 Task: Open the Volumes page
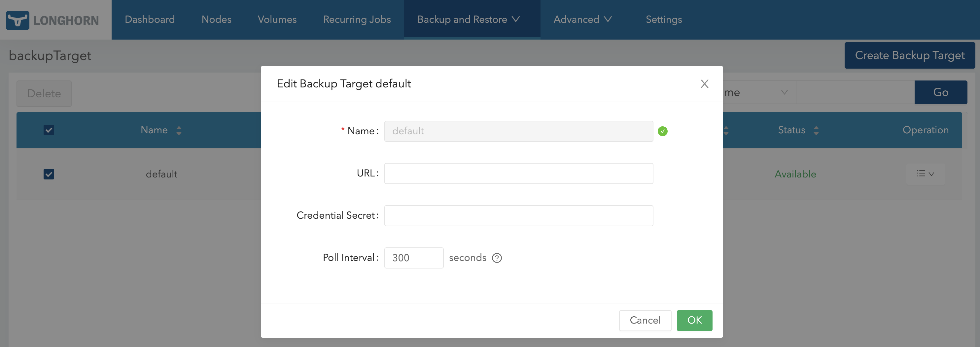click(277, 19)
